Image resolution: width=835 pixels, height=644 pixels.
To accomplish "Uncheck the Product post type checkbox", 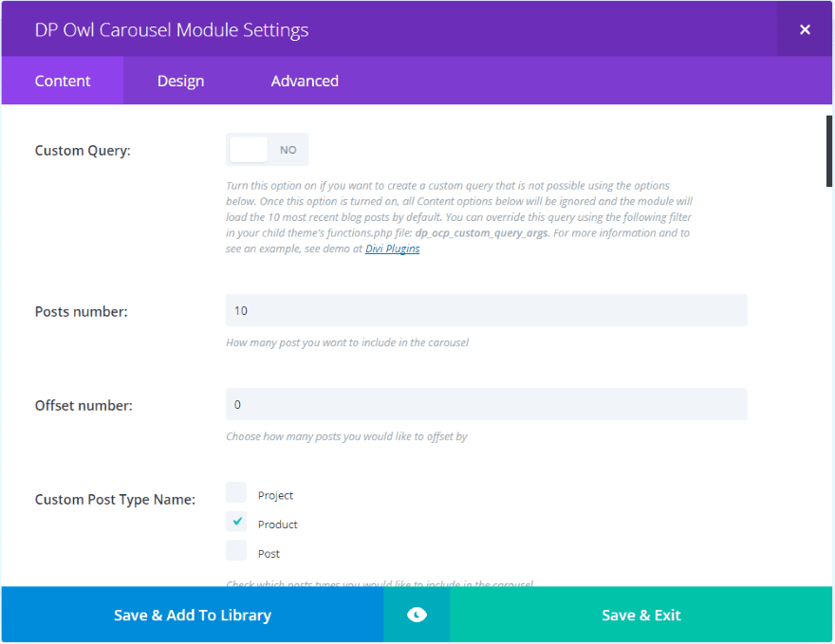I will tap(236, 522).
